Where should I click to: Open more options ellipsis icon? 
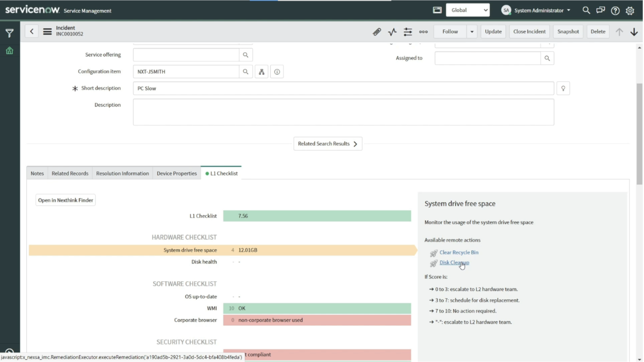423,31
